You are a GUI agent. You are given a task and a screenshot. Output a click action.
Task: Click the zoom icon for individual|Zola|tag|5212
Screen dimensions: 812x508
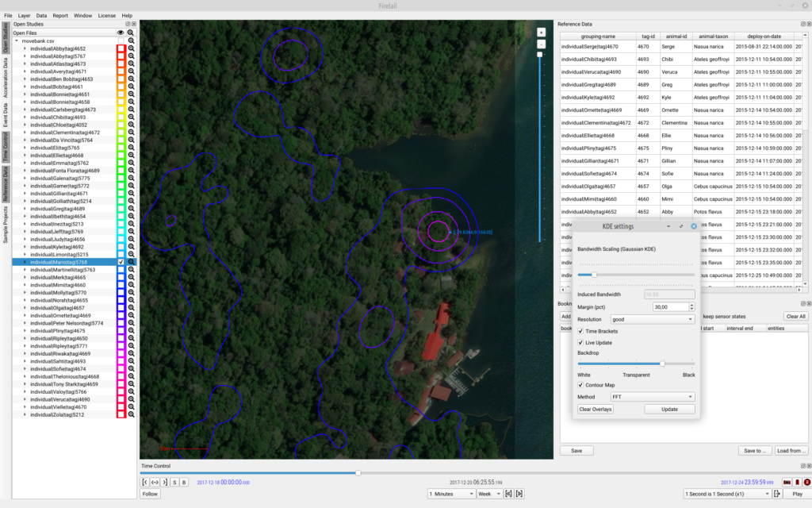pyautogui.click(x=131, y=414)
